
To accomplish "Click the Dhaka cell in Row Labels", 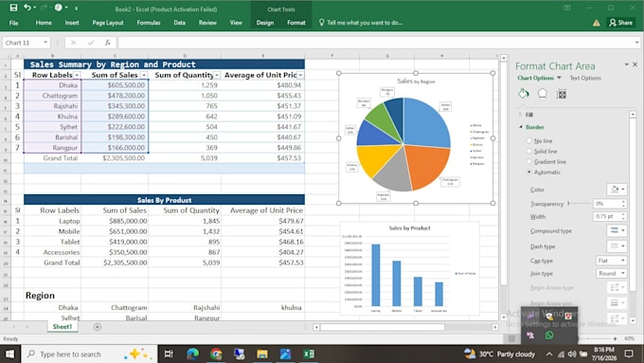I will [x=53, y=85].
